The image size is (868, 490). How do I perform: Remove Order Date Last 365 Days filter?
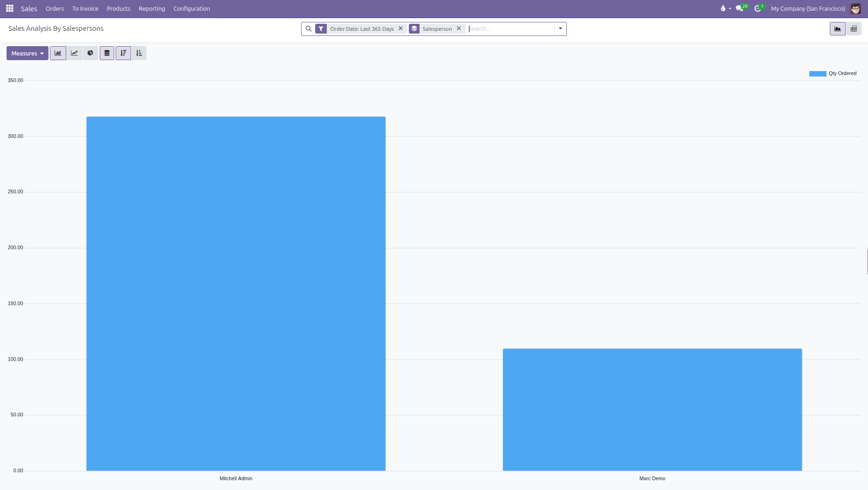point(400,28)
